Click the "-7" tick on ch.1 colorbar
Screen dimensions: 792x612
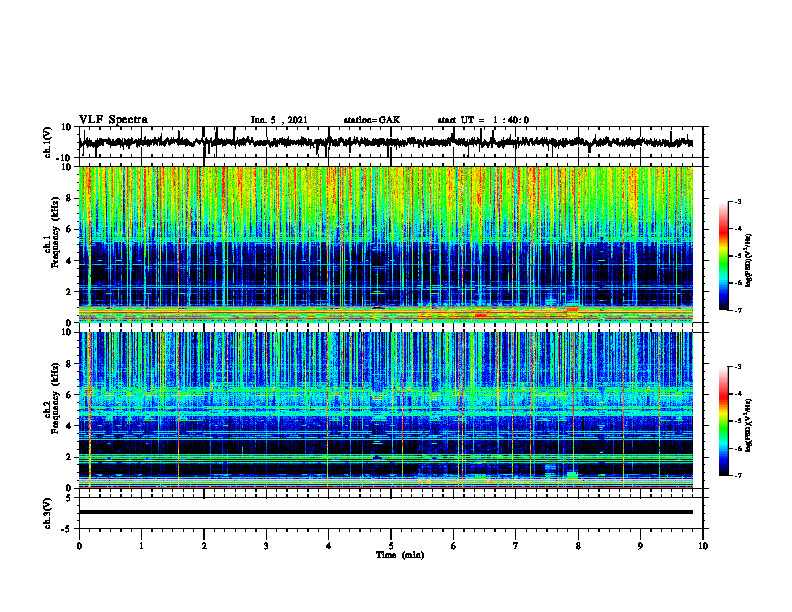738,310
